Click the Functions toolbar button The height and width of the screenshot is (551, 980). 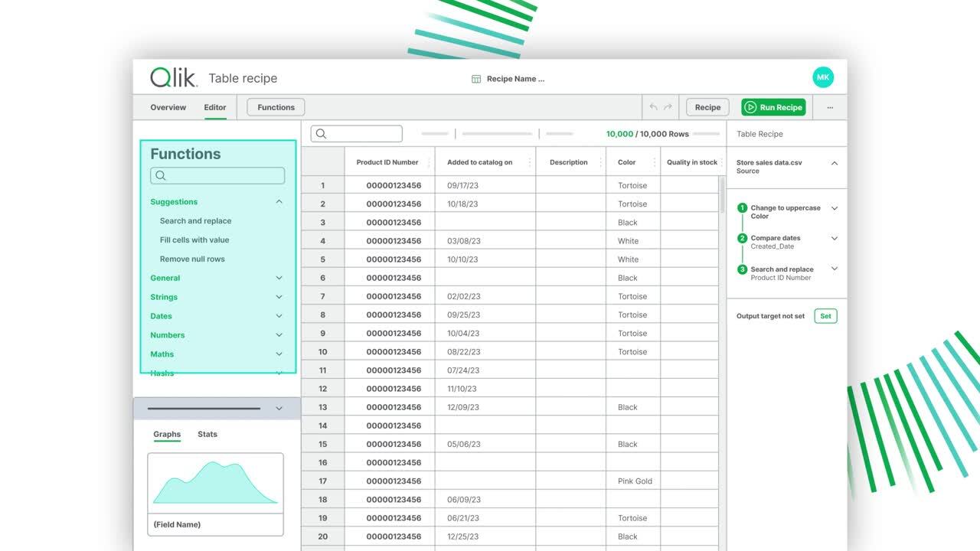point(276,107)
